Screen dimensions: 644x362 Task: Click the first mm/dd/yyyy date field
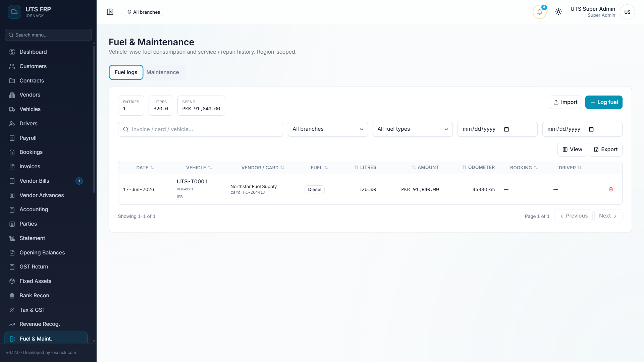[x=497, y=129]
